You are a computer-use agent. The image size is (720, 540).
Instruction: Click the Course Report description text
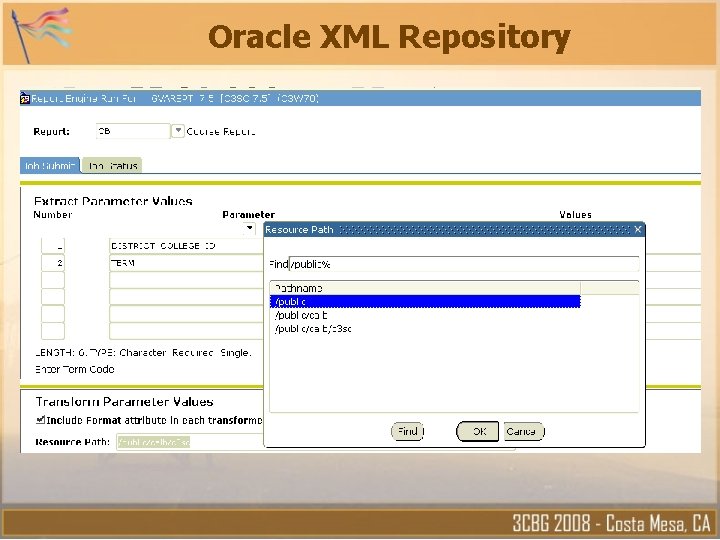coord(221,132)
